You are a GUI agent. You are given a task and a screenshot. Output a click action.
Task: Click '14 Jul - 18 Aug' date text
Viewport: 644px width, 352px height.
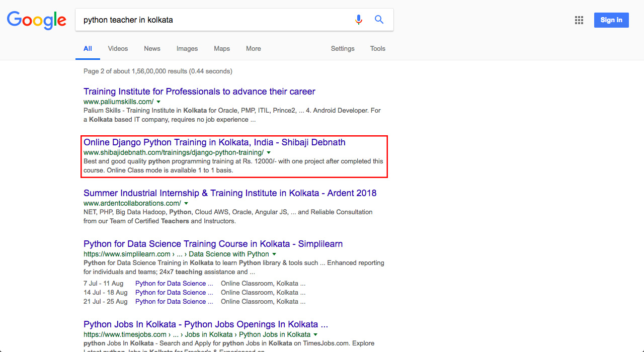click(106, 293)
